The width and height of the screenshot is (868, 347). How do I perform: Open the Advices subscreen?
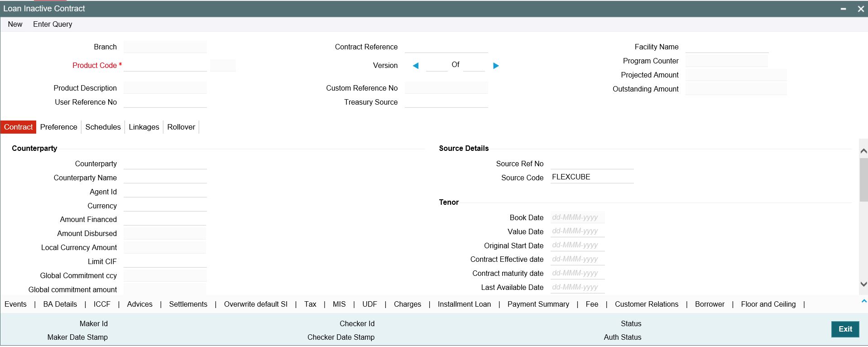pos(140,304)
